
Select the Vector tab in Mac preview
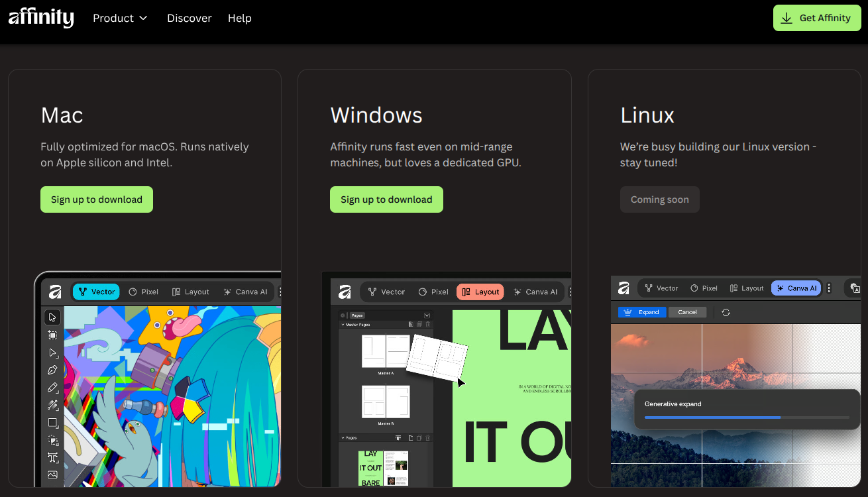pos(96,292)
